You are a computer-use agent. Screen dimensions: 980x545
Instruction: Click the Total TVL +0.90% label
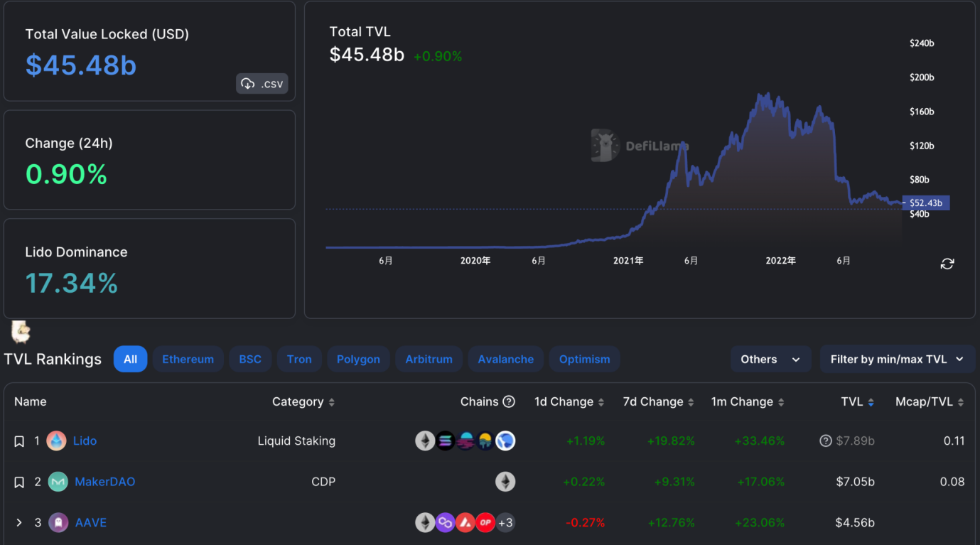(438, 56)
